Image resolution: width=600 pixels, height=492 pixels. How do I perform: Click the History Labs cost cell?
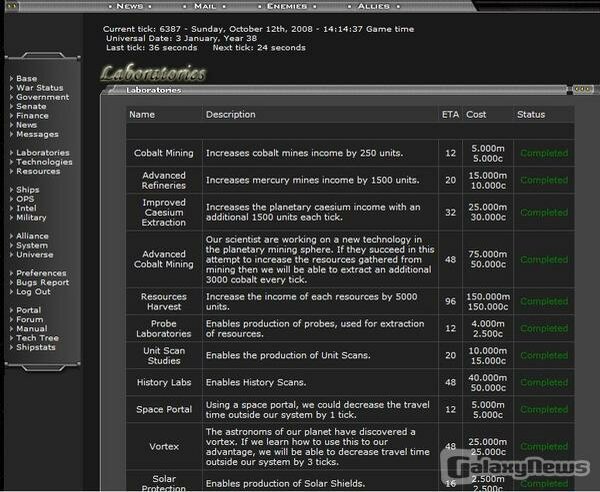click(488, 383)
